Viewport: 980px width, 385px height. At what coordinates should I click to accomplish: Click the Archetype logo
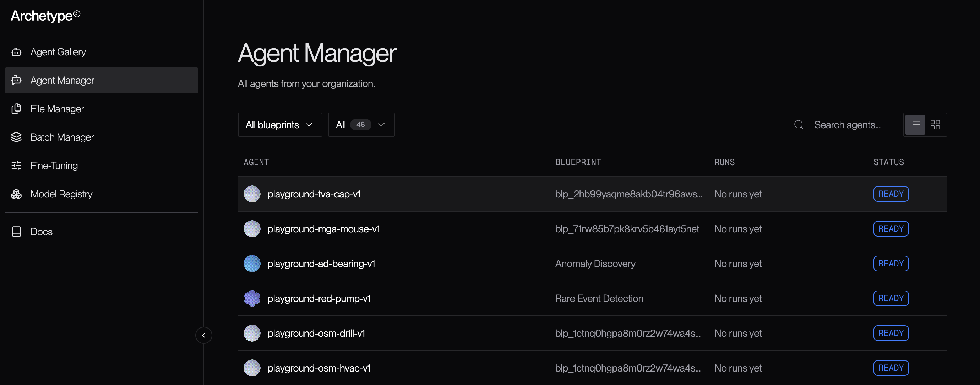45,16
